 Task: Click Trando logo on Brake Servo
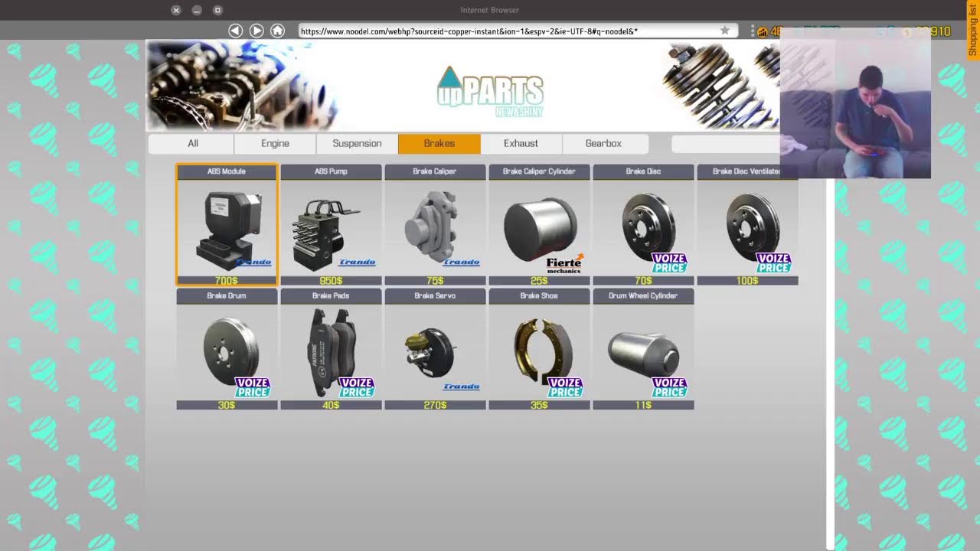click(x=462, y=386)
